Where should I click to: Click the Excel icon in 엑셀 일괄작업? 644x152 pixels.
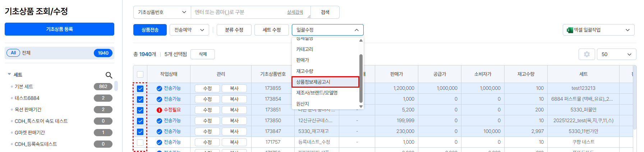tap(570, 30)
